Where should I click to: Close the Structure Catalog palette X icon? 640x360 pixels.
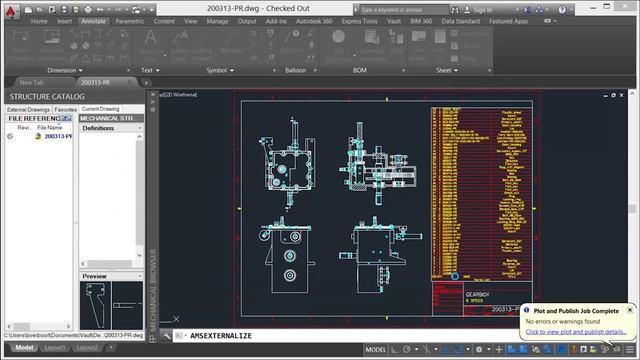[x=153, y=95]
